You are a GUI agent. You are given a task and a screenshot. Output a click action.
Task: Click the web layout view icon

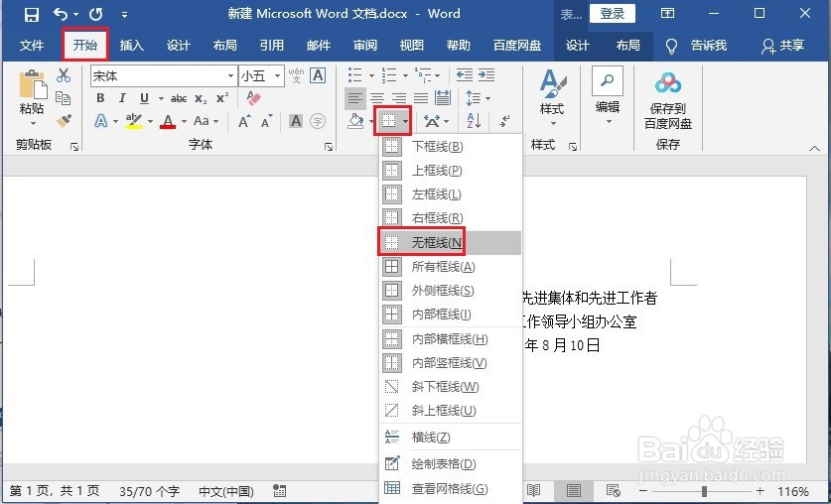614,491
